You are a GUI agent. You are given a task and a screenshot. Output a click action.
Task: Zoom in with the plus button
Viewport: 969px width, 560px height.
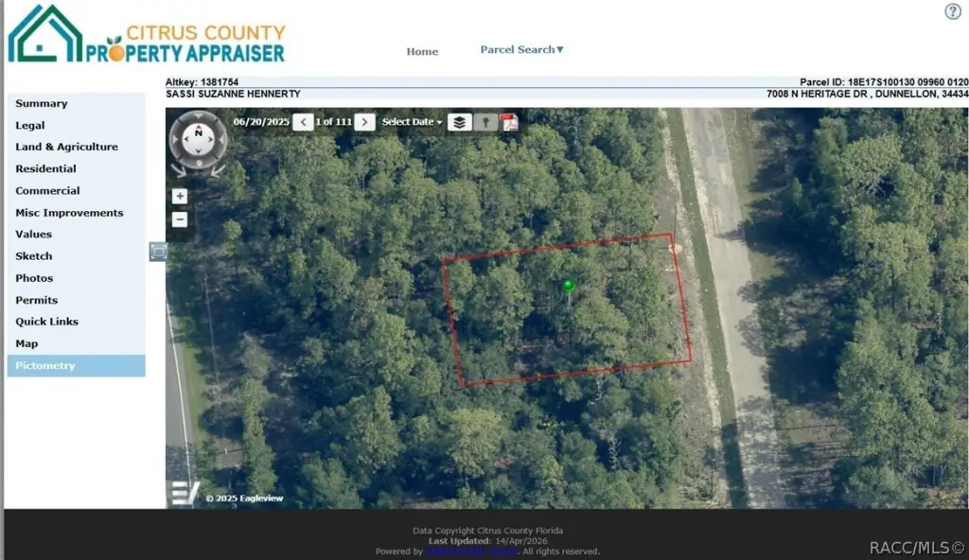(180, 197)
